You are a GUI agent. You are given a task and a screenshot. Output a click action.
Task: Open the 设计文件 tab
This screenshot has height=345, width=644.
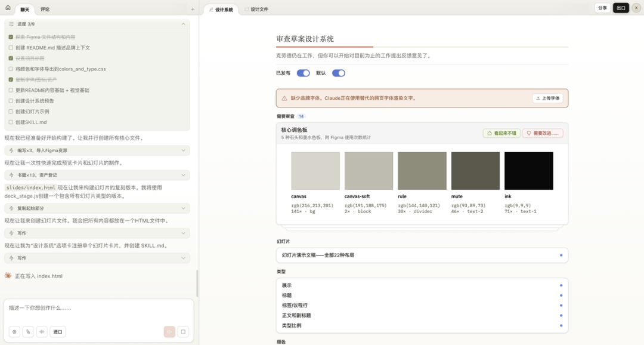coord(256,10)
